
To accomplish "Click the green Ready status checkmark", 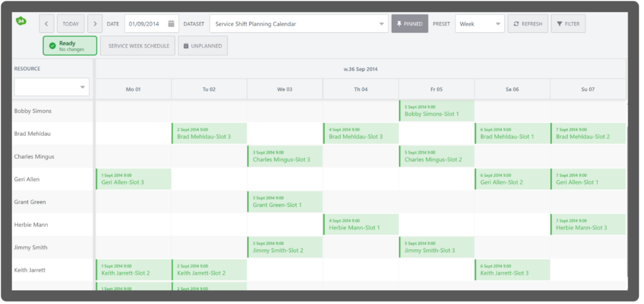I will coord(52,46).
